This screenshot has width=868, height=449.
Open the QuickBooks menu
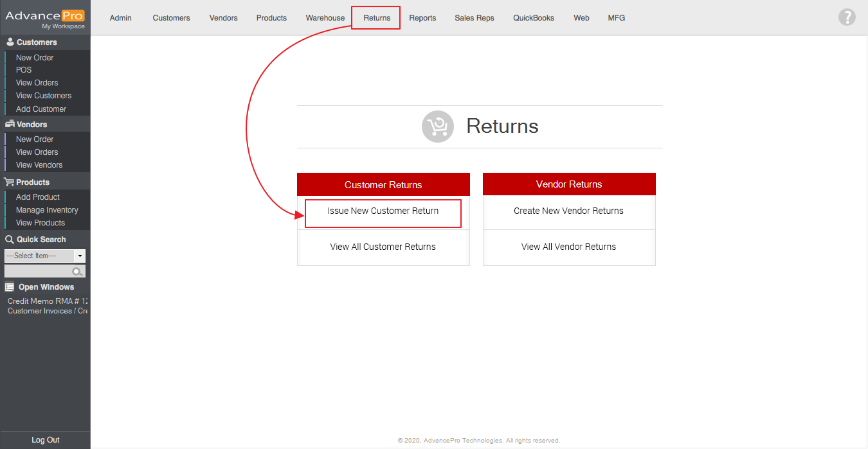click(533, 18)
